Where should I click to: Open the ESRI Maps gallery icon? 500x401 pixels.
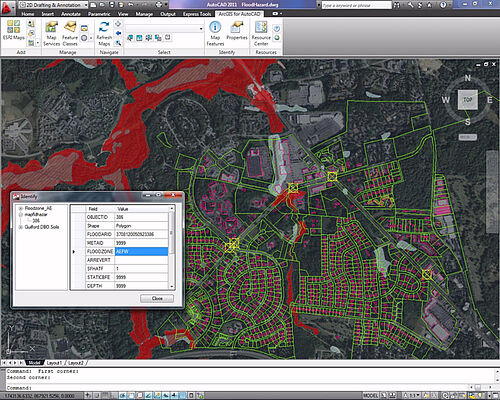pos(14,30)
